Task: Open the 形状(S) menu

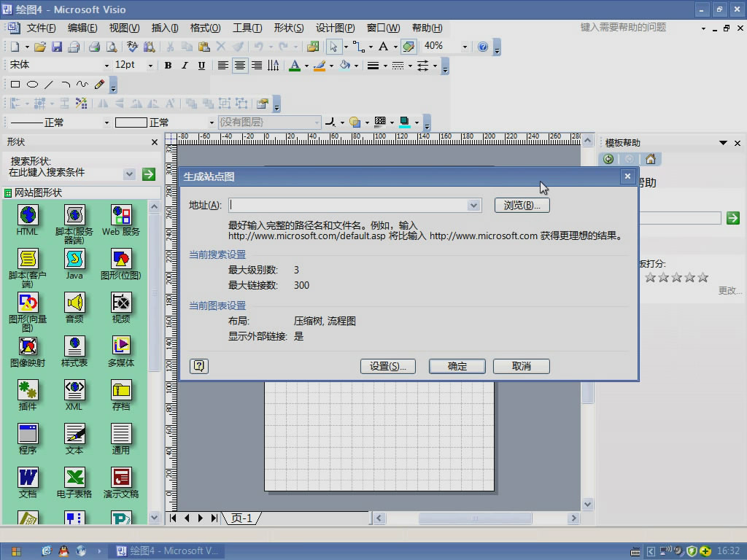Action: (x=289, y=28)
